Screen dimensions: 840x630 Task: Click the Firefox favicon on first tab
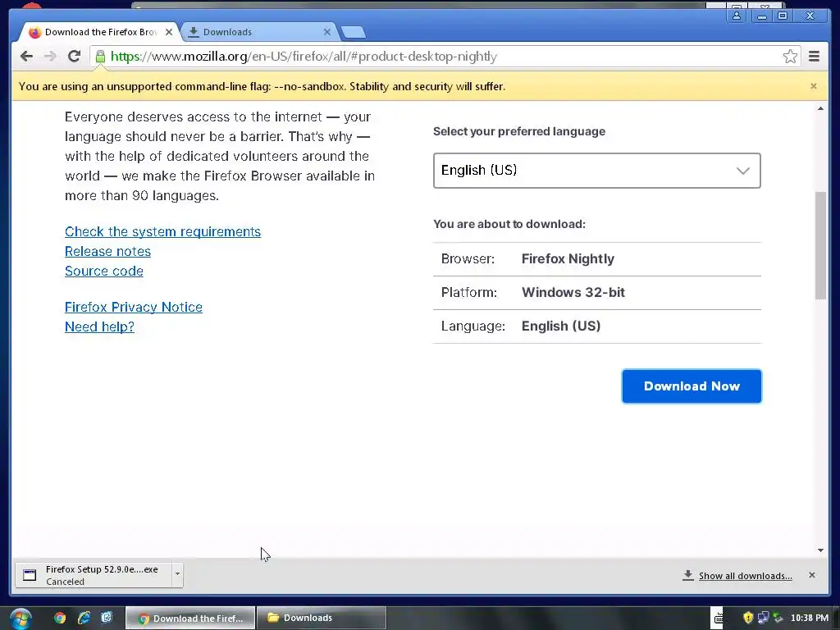point(34,32)
